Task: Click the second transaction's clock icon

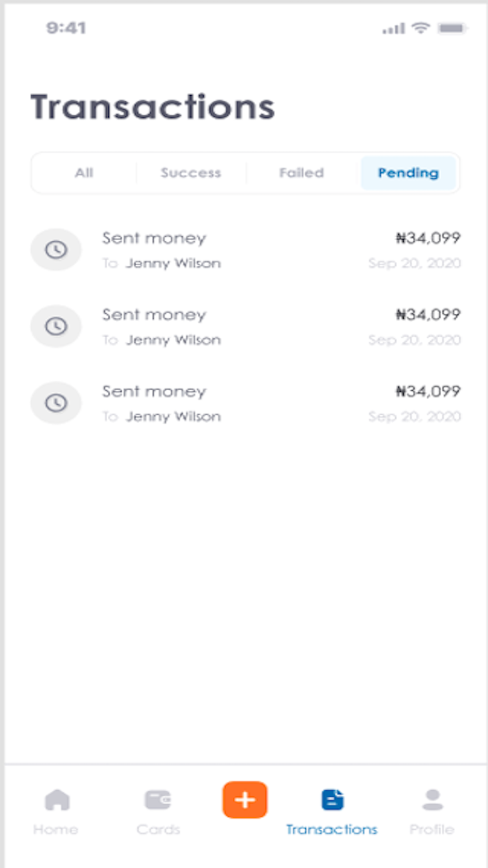Action: tap(56, 326)
